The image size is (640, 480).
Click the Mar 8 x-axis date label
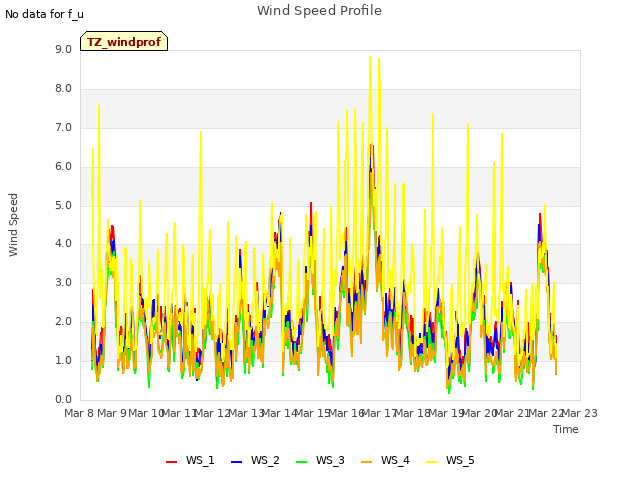tap(79, 413)
